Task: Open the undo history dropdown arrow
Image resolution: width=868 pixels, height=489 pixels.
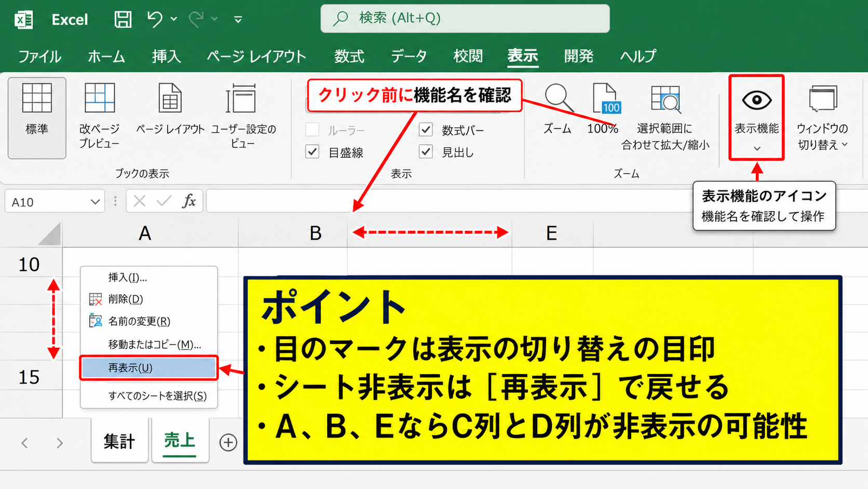Action: pos(174,19)
